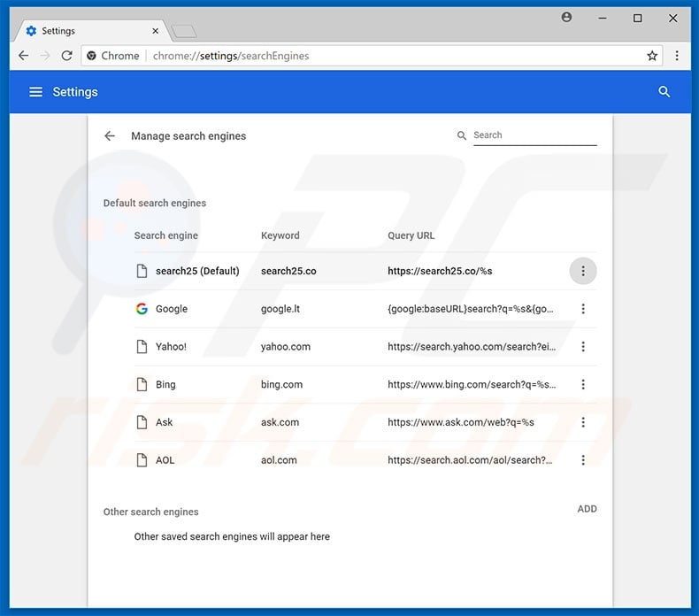Image resolution: width=699 pixels, height=616 pixels.
Task: Click ADD to add a search engine
Action: pos(587,509)
